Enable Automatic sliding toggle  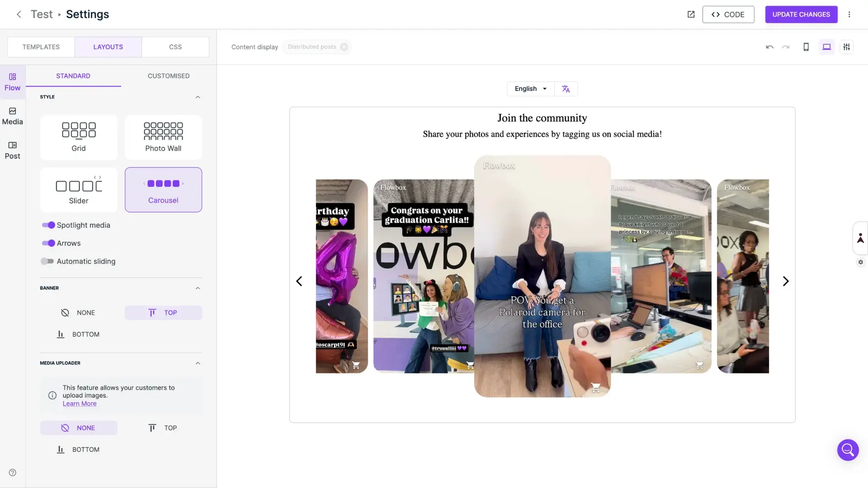47,261
